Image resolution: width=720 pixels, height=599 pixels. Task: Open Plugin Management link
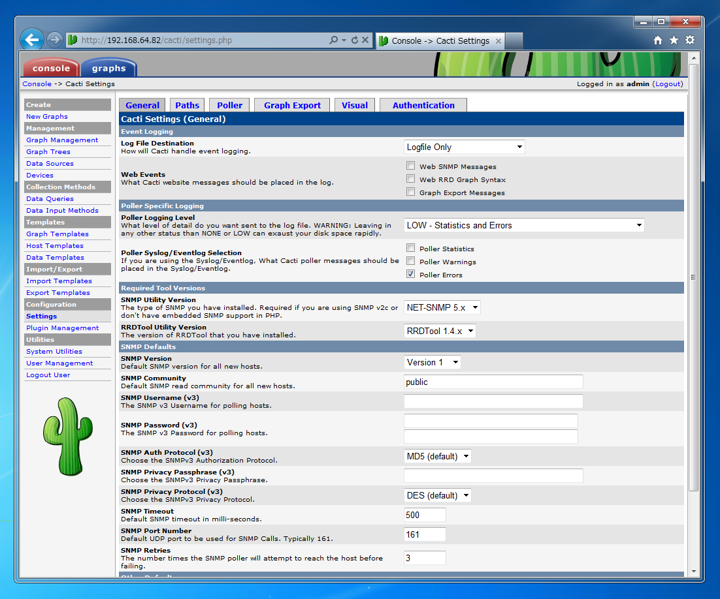click(62, 328)
